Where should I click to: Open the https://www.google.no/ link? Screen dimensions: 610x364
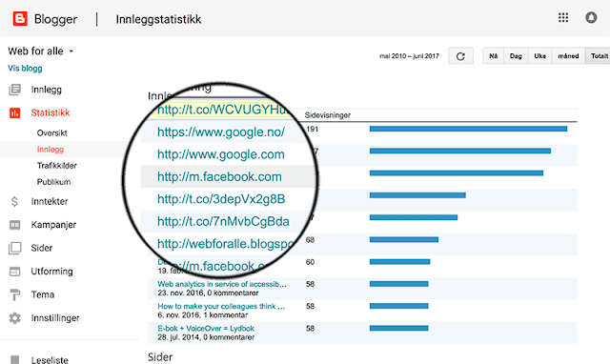[x=221, y=132]
